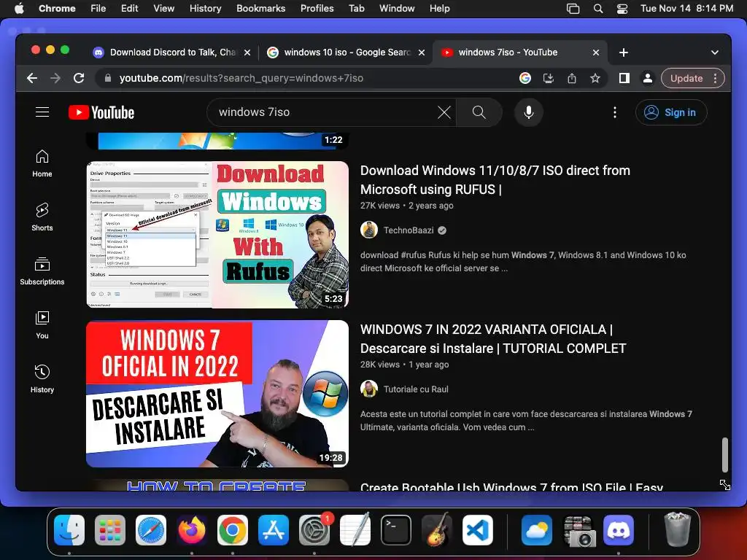The width and height of the screenshot is (747, 560).
Task: Open TechnoBaazi channel link
Action: coord(409,230)
